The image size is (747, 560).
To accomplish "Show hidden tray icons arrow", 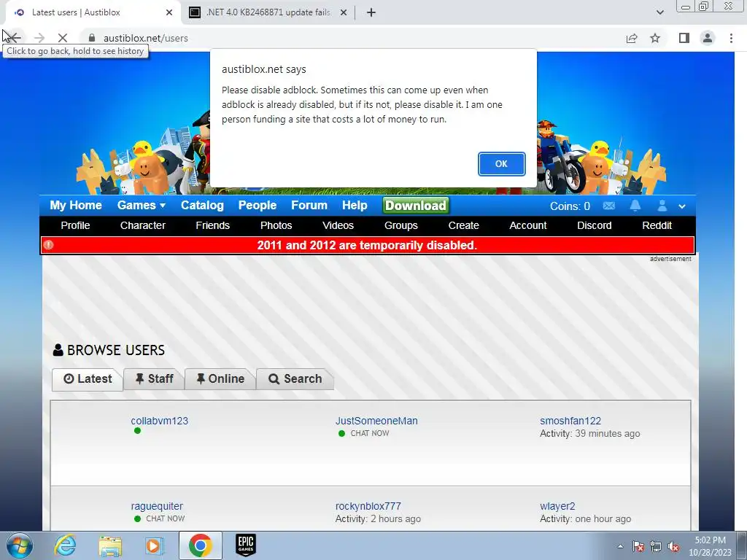I will pyautogui.click(x=620, y=546).
